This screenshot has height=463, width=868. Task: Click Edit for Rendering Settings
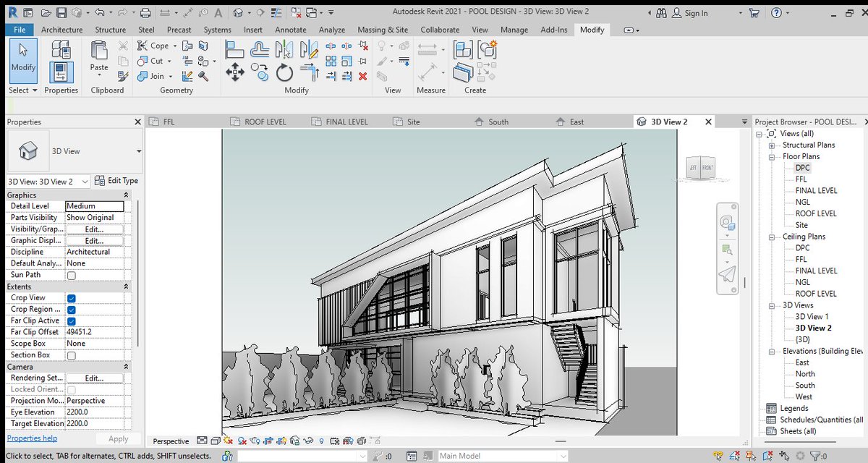[94, 378]
